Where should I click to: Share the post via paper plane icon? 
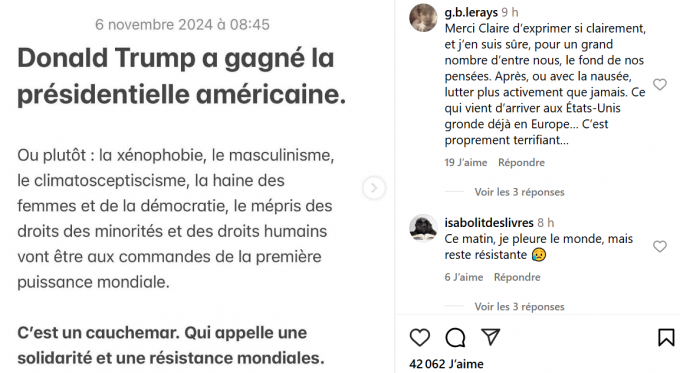pyautogui.click(x=490, y=337)
